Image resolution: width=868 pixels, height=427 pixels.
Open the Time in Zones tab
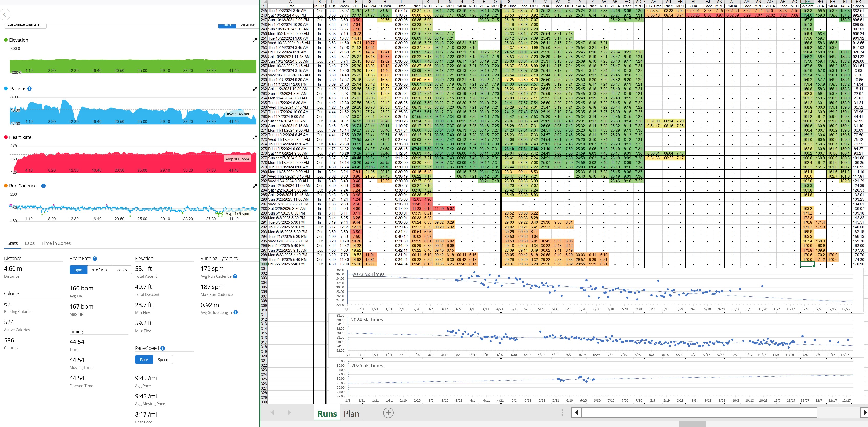56,243
